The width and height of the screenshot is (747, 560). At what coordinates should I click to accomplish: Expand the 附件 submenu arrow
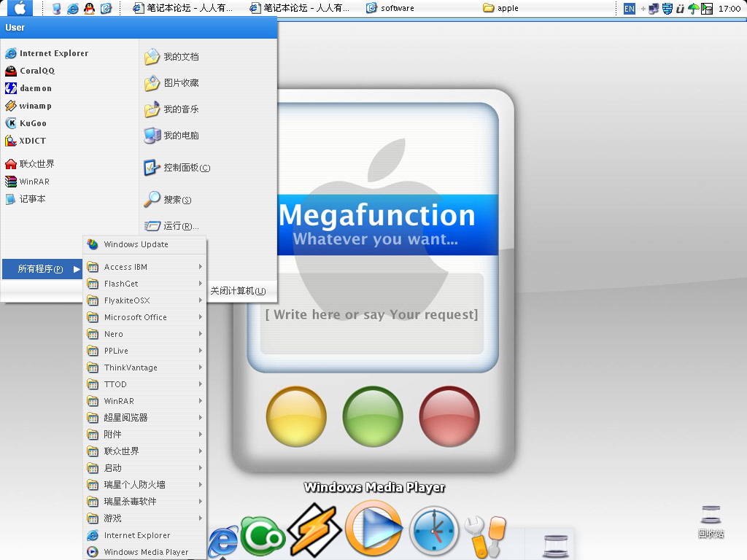click(201, 435)
